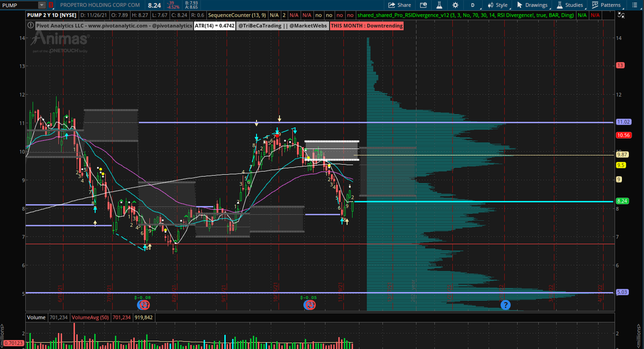Open the D timeframe dropdown

pos(472,5)
